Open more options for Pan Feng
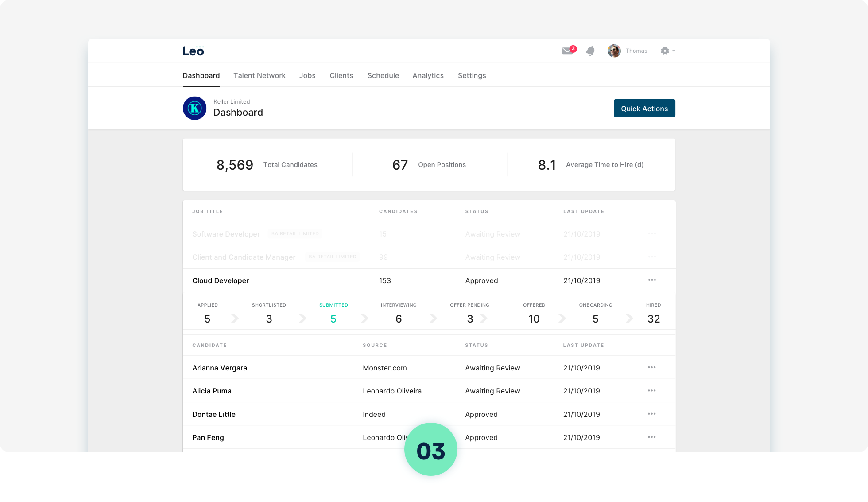Image resolution: width=868 pixels, height=502 pixels. point(652,437)
